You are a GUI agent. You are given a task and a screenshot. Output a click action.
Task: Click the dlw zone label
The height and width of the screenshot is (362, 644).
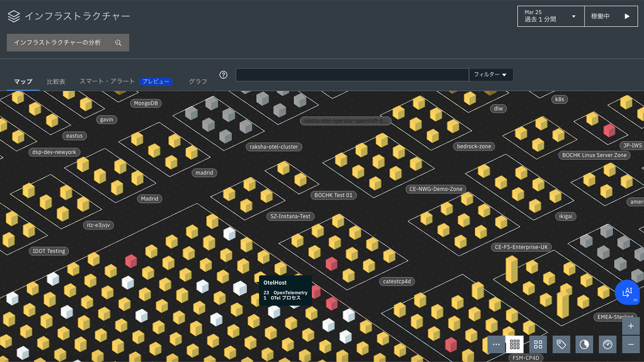click(498, 108)
